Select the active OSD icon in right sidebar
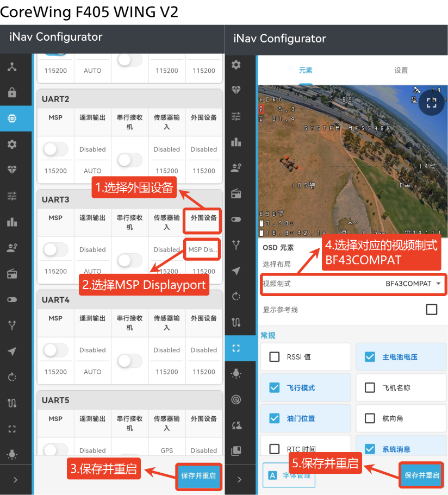 coord(236,348)
